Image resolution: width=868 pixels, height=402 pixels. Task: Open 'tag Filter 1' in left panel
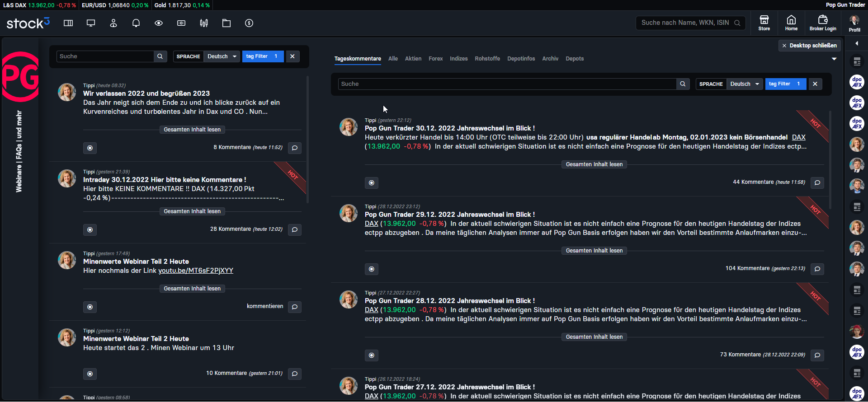pos(263,56)
